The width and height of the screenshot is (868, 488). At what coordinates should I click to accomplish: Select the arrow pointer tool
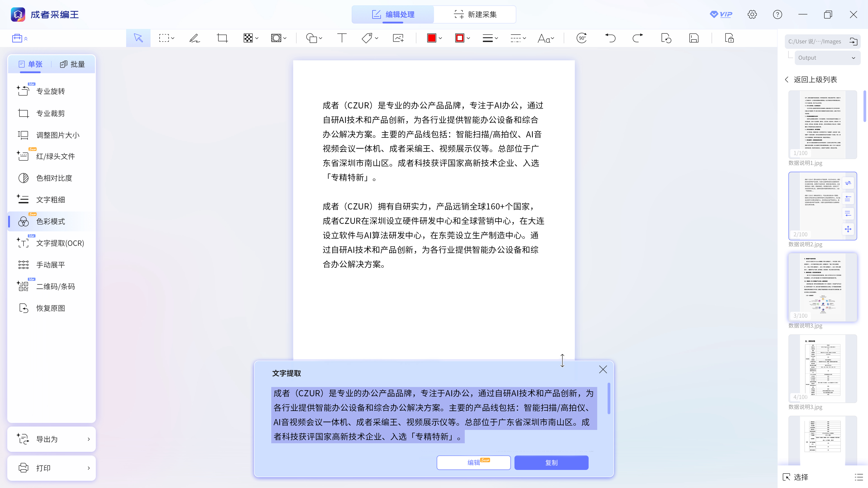[x=138, y=38]
